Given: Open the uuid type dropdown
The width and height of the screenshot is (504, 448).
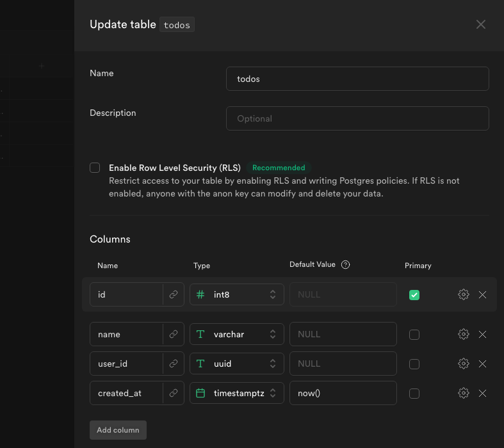Looking at the screenshot, I should click(x=237, y=364).
